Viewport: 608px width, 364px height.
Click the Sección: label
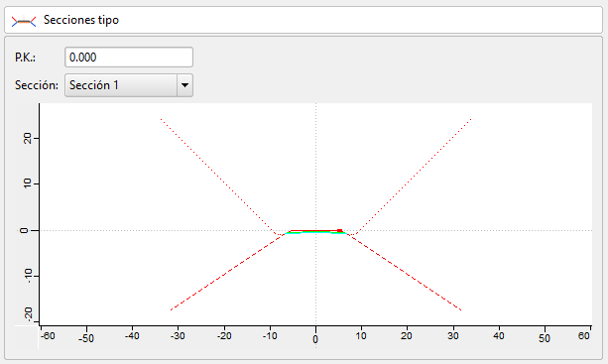37,85
